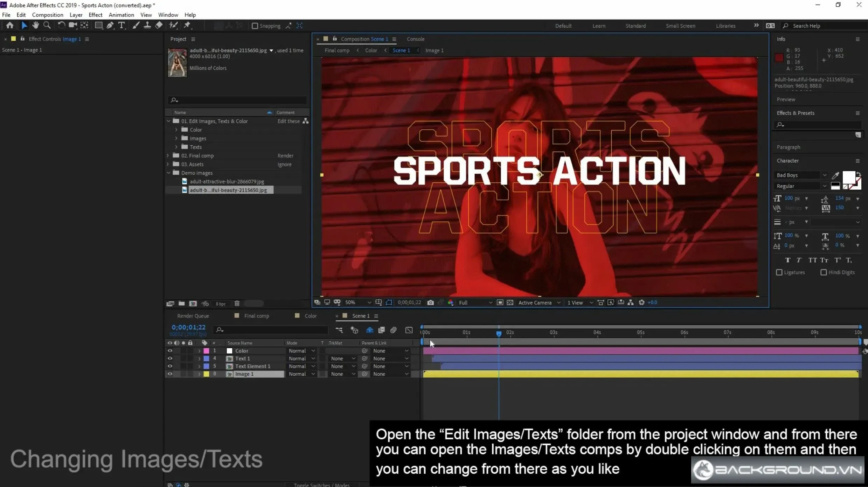
Task: Open the Regular font style dropdown
Action: pos(801,186)
